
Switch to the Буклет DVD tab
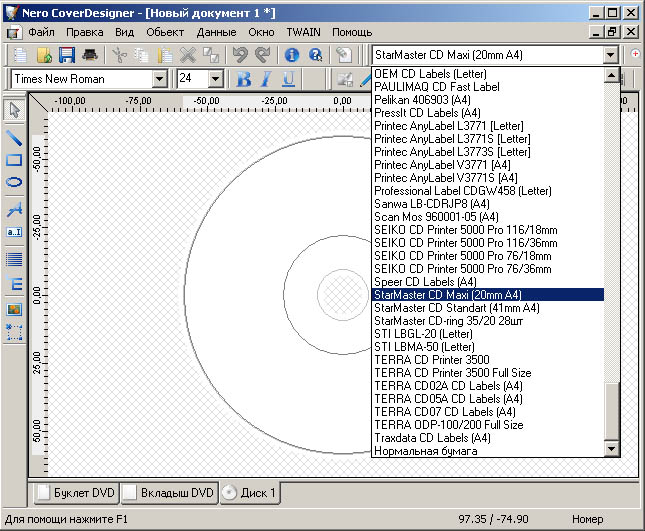tap(76, 493)
